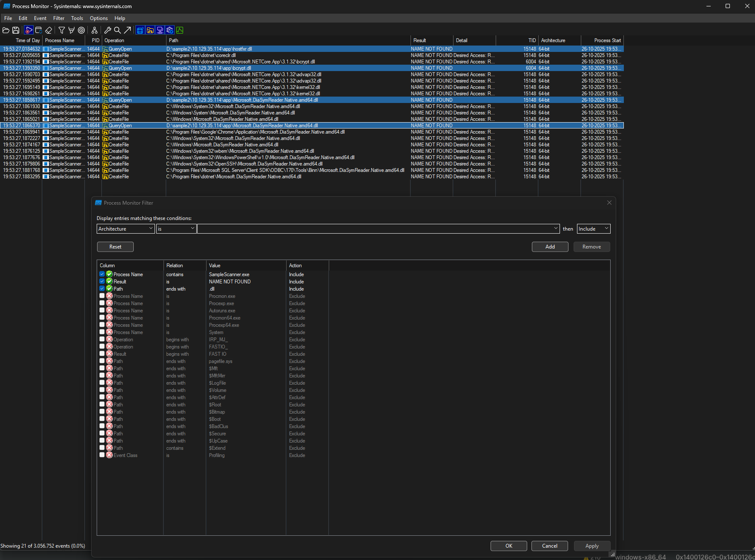Click the Open file toolbar icon
The image size is (755, 560).
[x=6, y=30]
